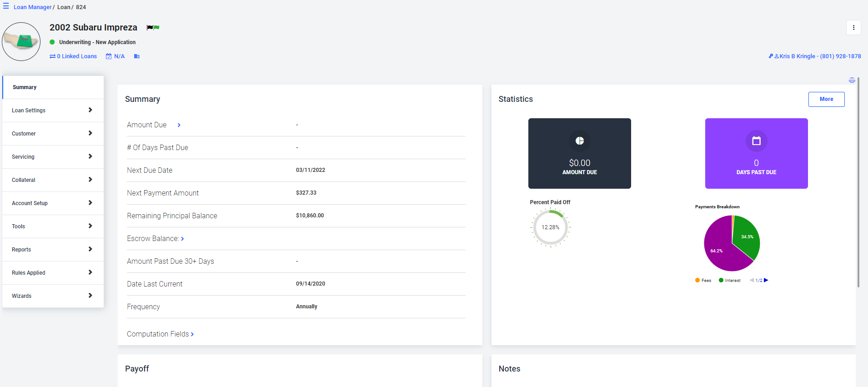Expand the Collateral menu chevron

coord(90,180)
